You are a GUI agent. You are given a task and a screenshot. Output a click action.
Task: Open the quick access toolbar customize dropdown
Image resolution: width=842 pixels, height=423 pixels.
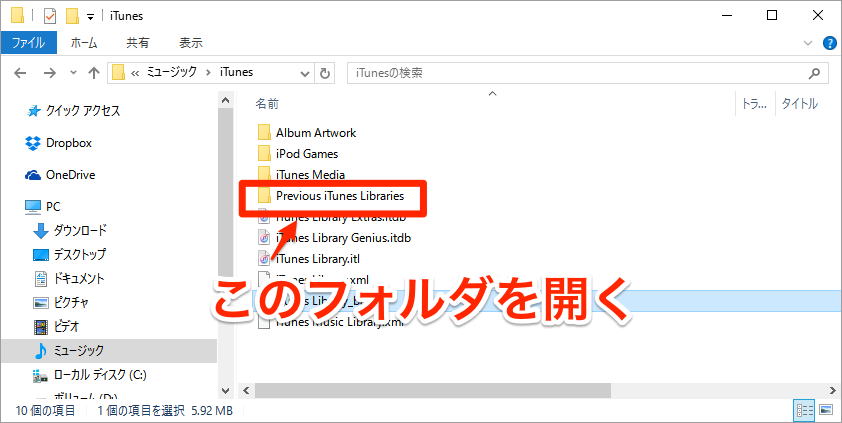(x=90, y=17)
